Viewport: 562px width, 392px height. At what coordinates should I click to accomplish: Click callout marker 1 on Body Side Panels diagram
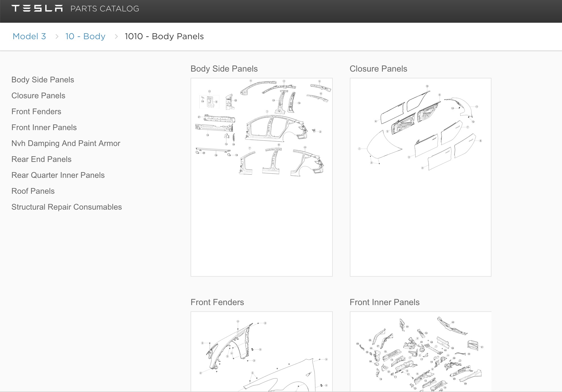click(267, 111)
